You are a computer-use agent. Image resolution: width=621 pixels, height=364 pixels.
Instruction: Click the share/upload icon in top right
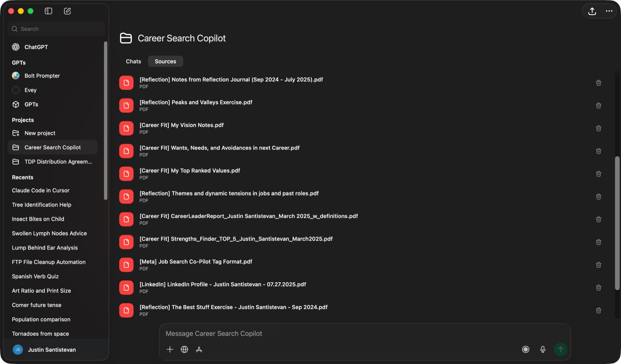point(592,11)
